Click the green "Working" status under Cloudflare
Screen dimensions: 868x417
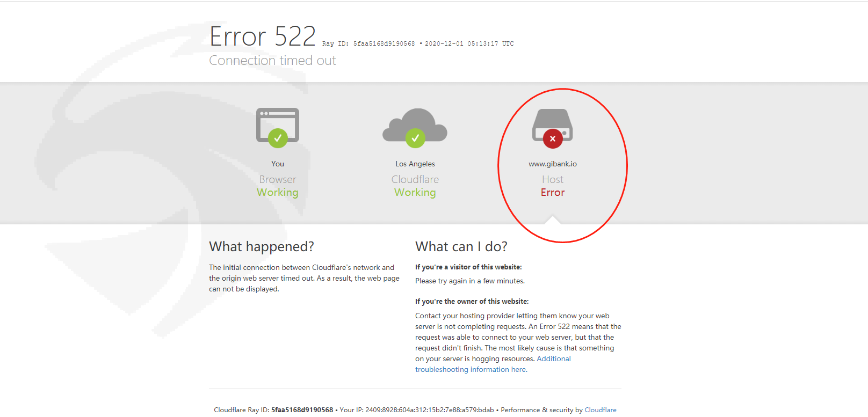[415, 193]
